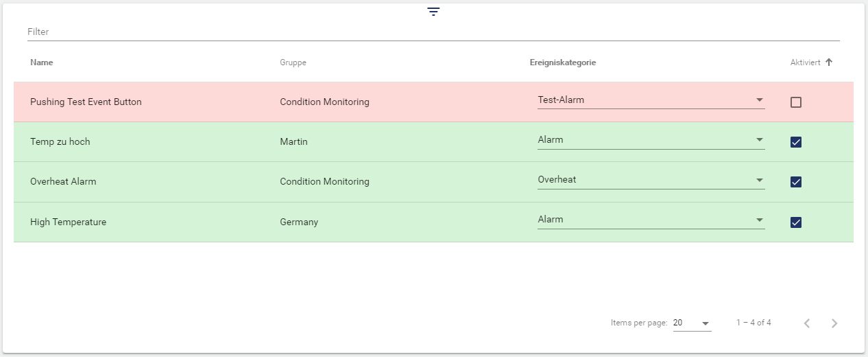Image resolution: width=868 pixels, height=357 pixels.
Task: Go to the next page arrow
Action: click(x=834, y=323)
